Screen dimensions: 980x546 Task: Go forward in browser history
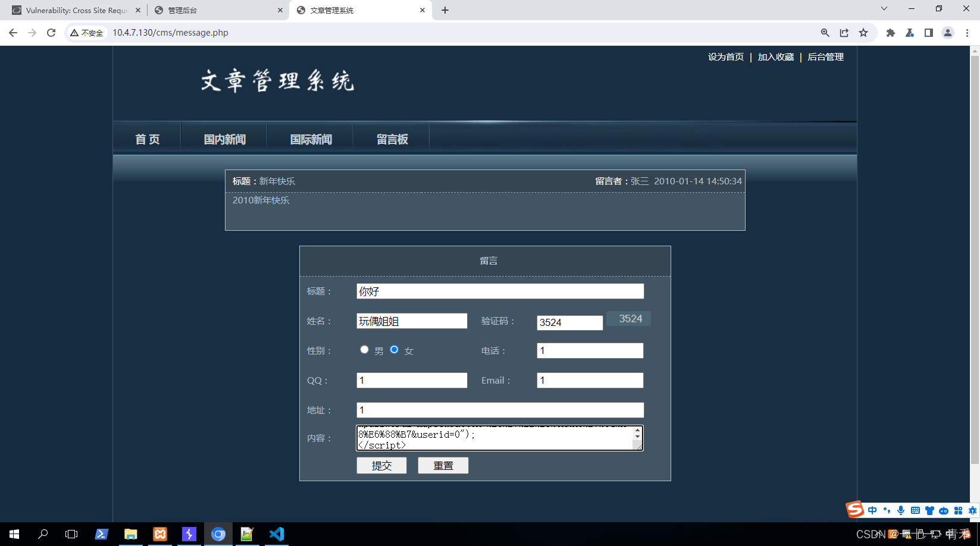coord(32,33)
